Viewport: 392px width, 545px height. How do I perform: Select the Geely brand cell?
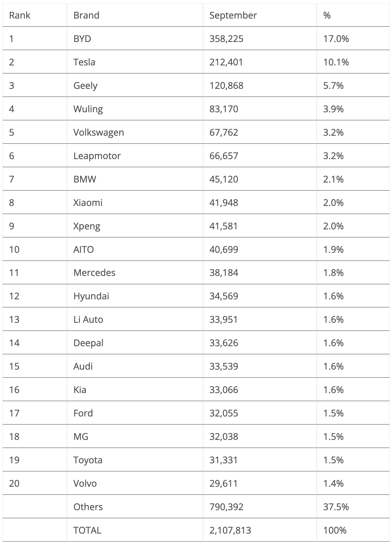pos(85,85)
